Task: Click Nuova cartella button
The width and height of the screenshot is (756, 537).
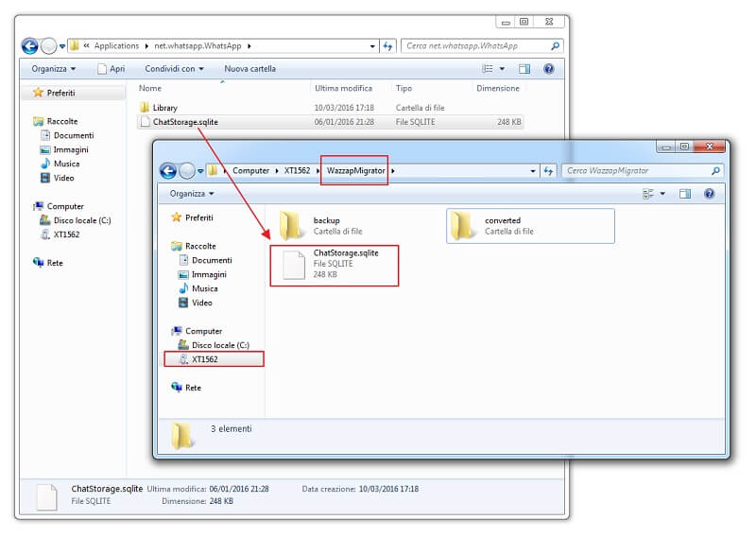Action: [249, 69]
